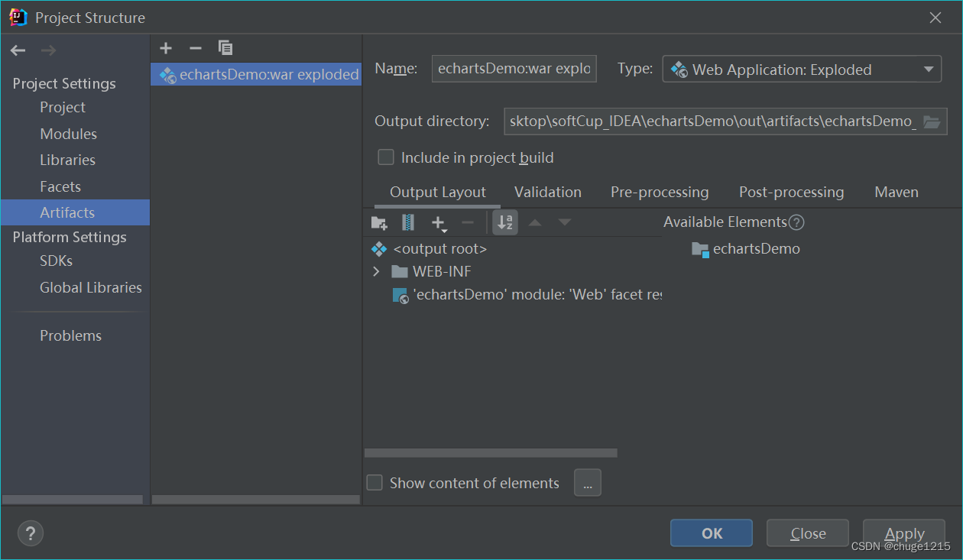This screenshot has height=560, width=963.
Task: Enable Include in project build checkbox
Action: click(x=386, y=157)
